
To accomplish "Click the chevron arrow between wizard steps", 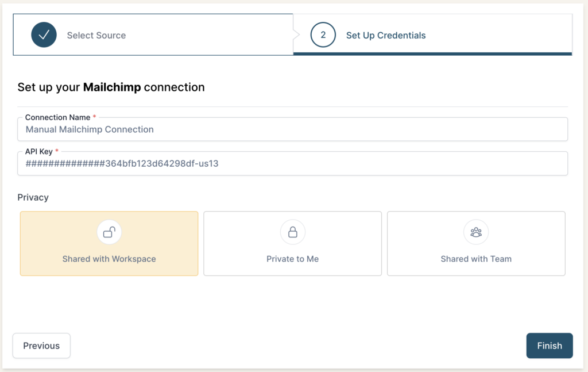I will click(x=296, y=35).
